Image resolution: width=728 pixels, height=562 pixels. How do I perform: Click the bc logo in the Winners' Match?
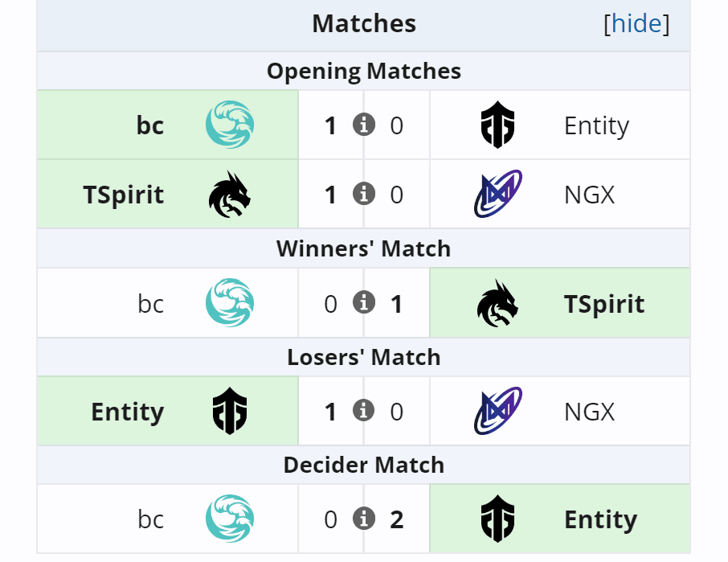point(229,303)
